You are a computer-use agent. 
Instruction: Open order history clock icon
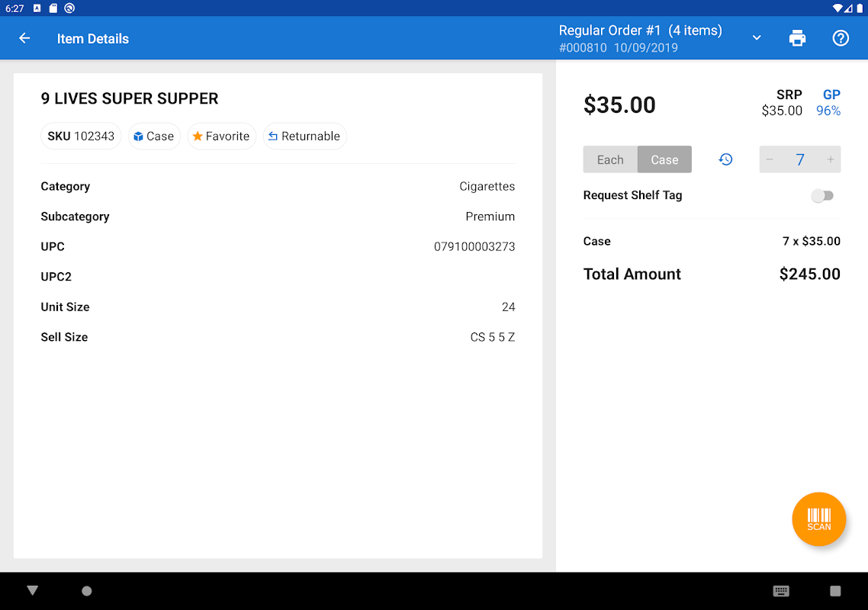point(725,159)
